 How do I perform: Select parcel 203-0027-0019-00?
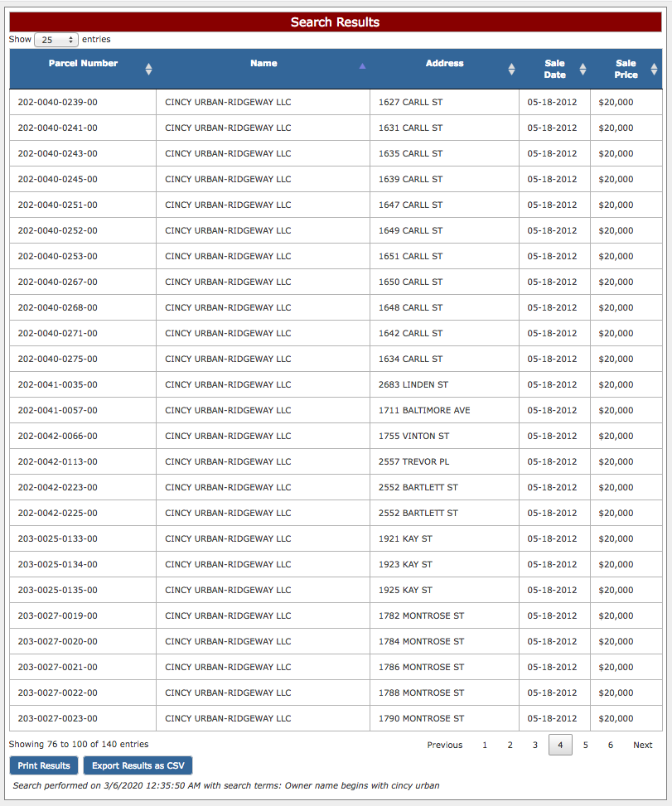click(x=57, y=616)
